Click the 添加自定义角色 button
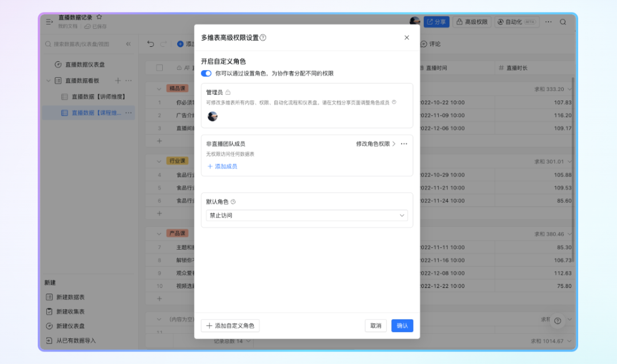617x364 pixels. [230, 326]
